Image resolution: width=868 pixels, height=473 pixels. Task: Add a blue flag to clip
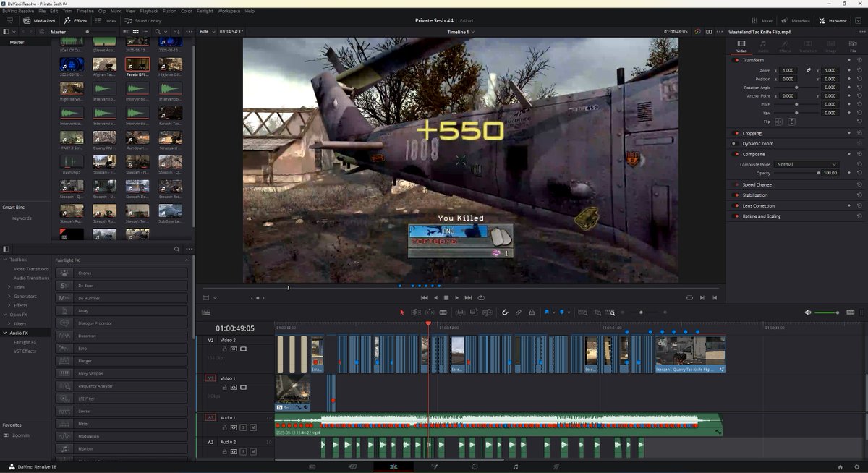[547, 312]
